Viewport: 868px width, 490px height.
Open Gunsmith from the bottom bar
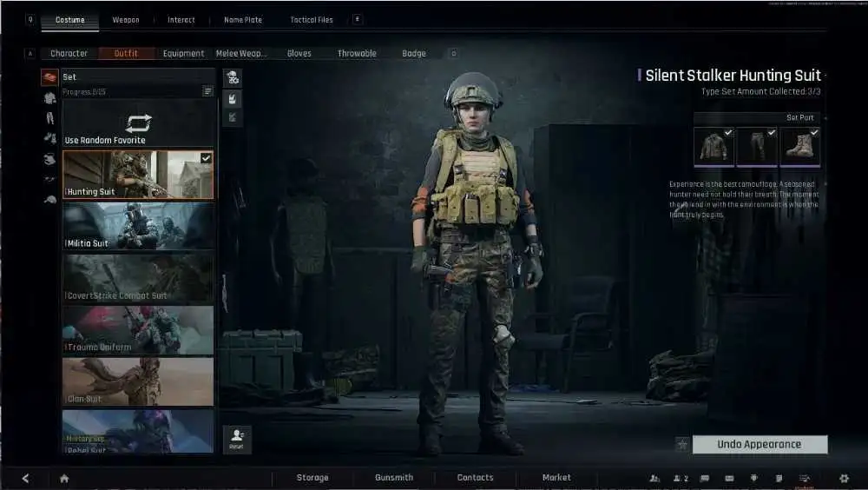pos(393,478)
